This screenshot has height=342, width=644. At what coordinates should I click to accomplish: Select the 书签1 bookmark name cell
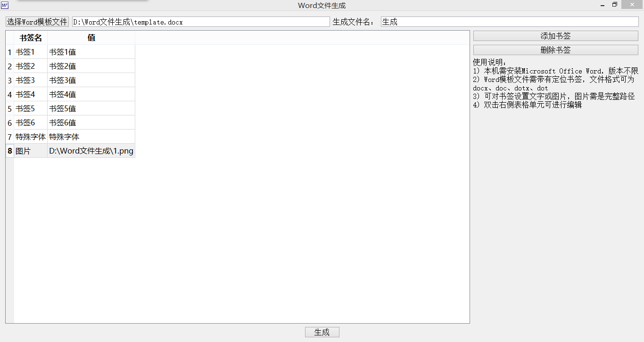tap(30, 52)
